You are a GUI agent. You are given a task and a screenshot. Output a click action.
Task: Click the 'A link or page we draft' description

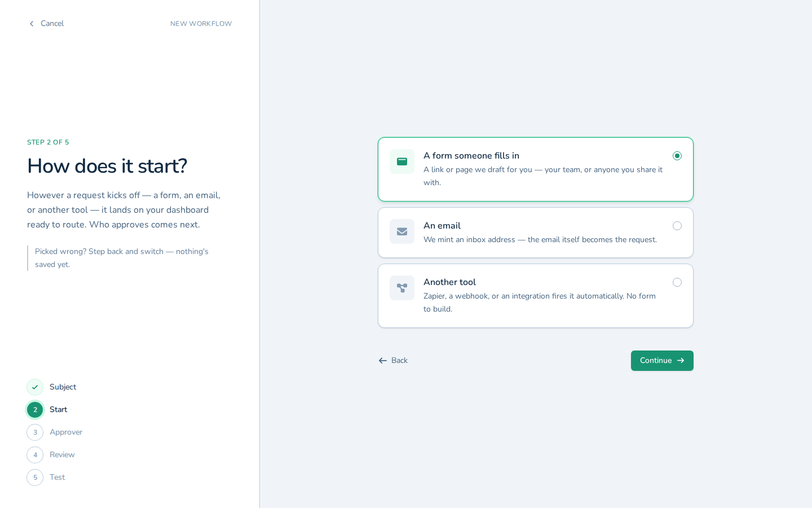coord(543,176)
